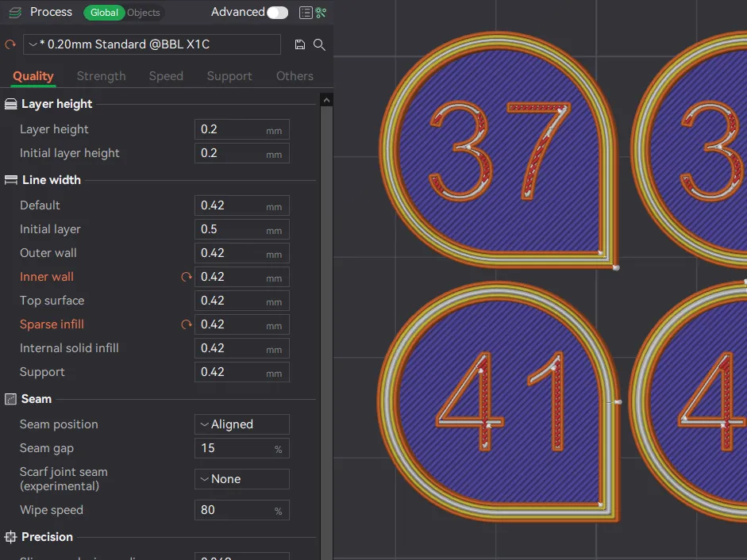The image size is (747, 560).
Task: Open the parameter comparison list icon
Action: click(x=306, y=13)
